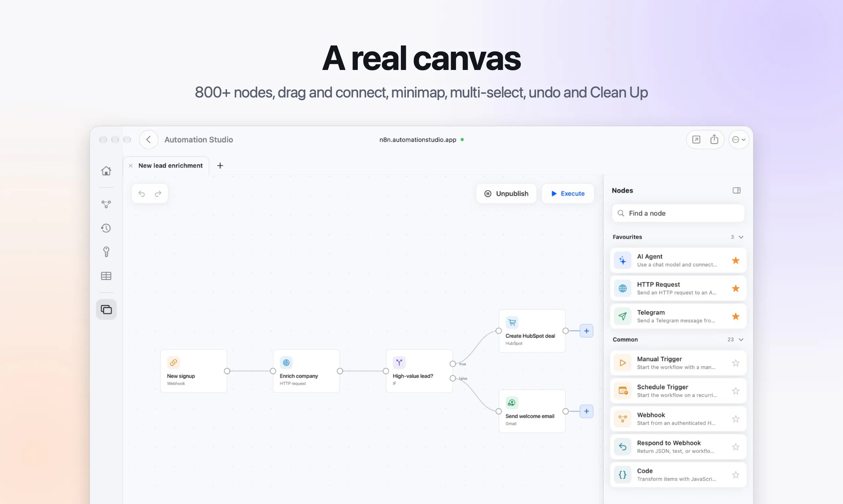Click the open-in-external-window icon
This screenshot has width=843, height=504.
(x=696, y=140)
